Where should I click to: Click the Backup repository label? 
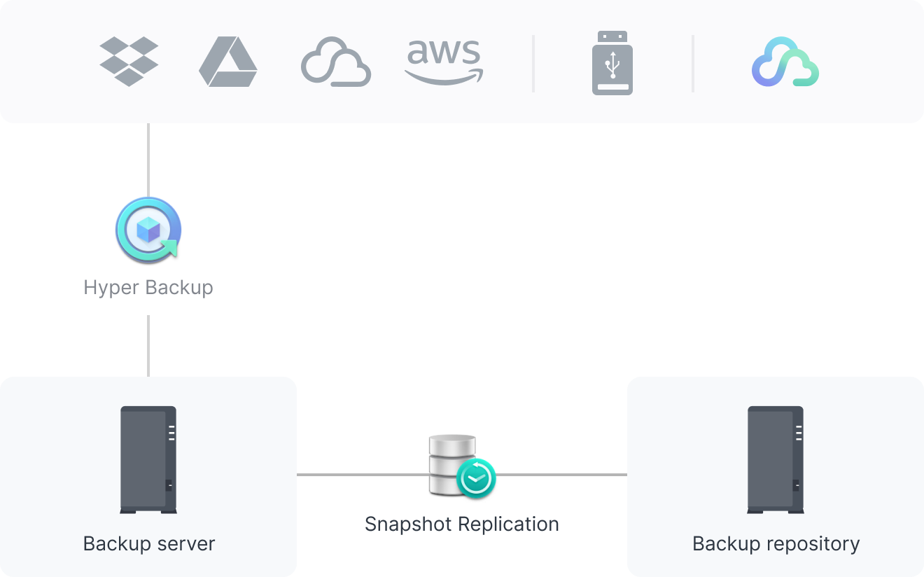tap(777, 543)
